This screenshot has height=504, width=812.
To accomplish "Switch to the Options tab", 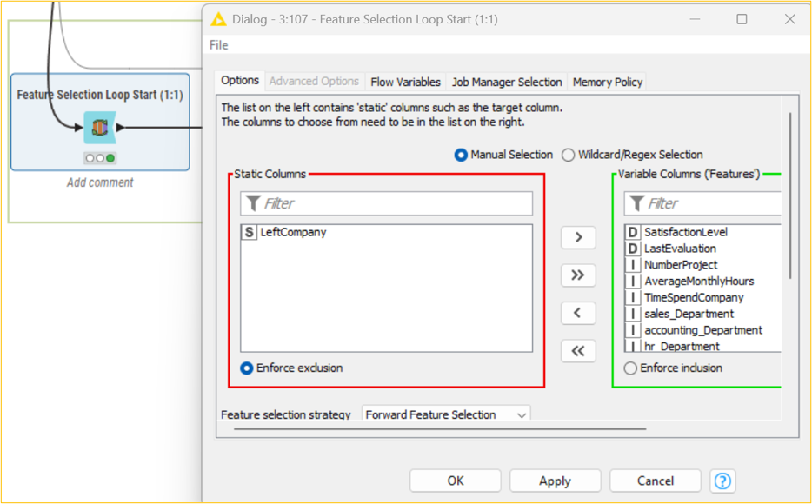I will [240, 81].
